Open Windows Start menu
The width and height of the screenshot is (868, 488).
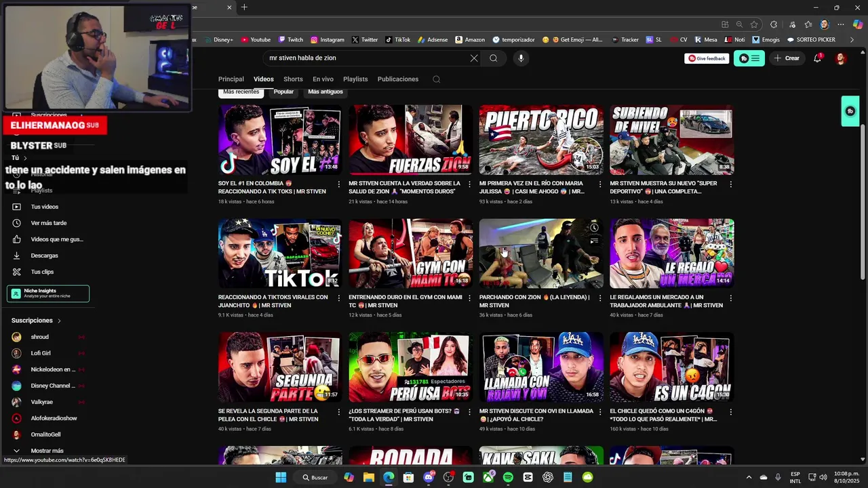(281, 477)
